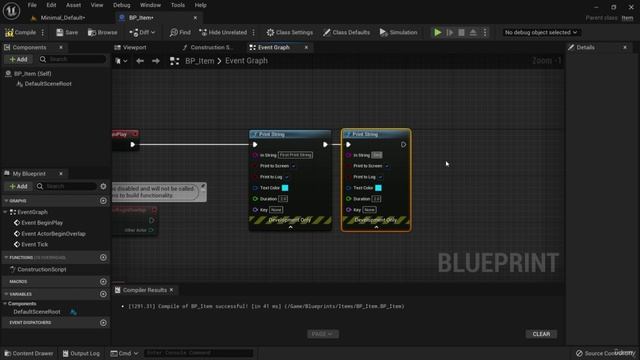Compile the BP_Item blueprint
Image resolution: width=640 pixels, height=360 pixels.
point(21,32)
